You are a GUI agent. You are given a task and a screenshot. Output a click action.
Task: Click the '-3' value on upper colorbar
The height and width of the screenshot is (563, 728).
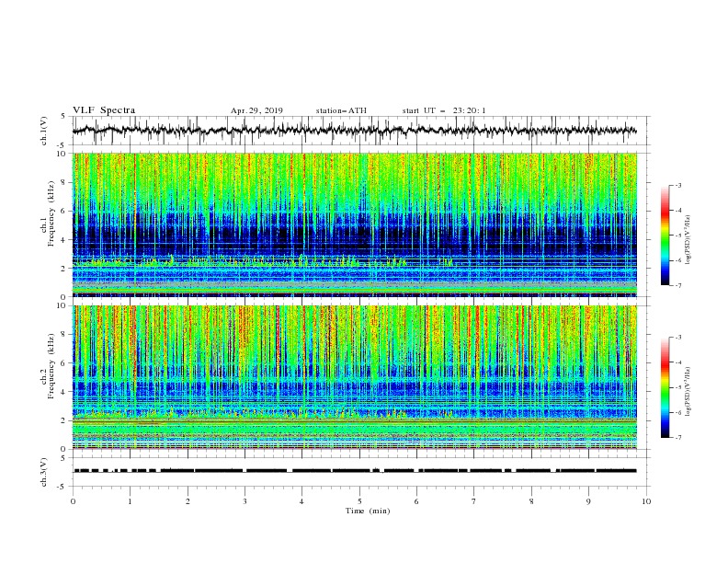(x=678, y=186)
